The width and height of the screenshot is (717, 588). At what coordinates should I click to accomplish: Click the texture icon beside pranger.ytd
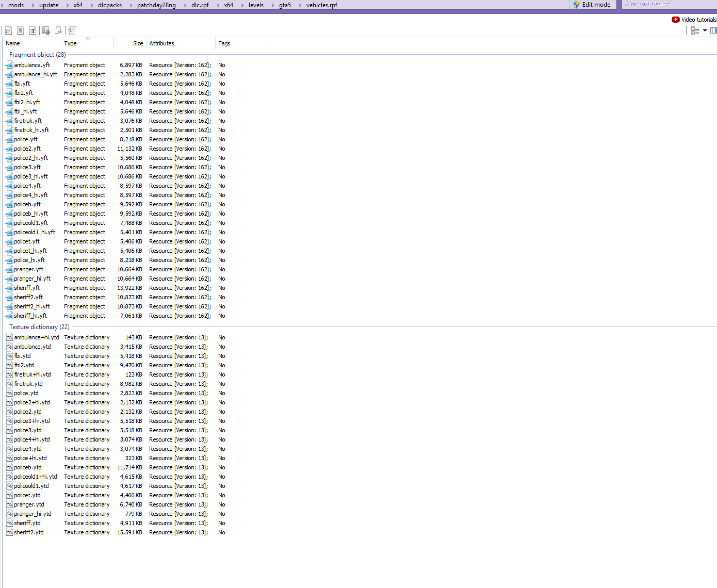coord(9,504)
